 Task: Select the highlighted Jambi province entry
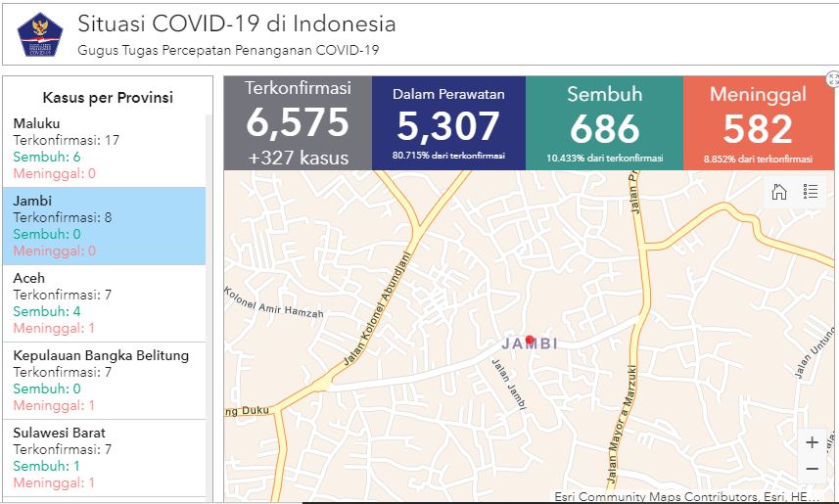click(x=105, y=226)
